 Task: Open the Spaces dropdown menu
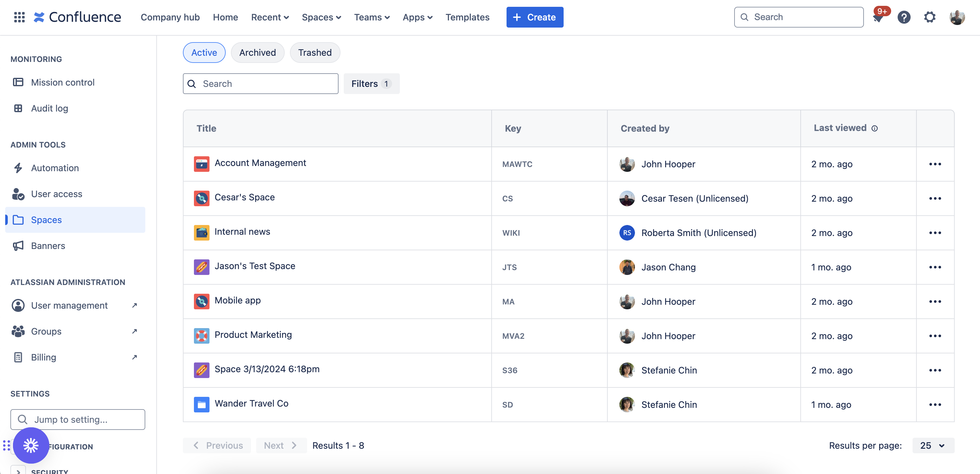pyautogui.click(x=321, y=17)
